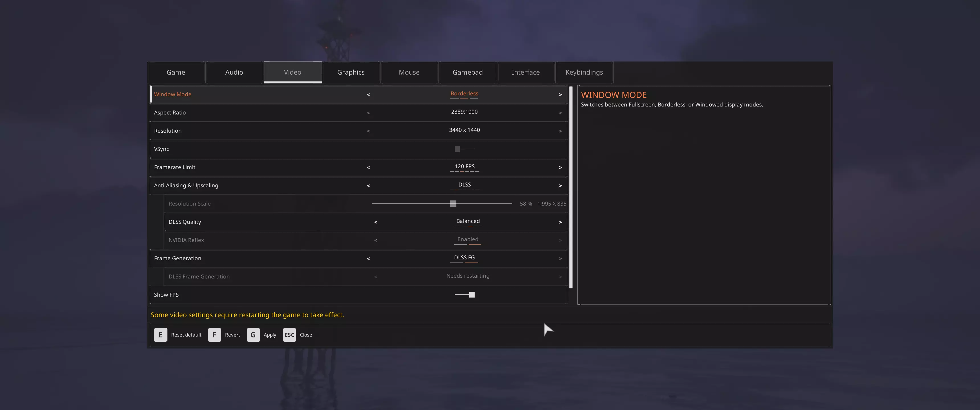The image size is (980, 410).
Task: Click the settings list vertical scrollbar
Action: tap(570, 187)
